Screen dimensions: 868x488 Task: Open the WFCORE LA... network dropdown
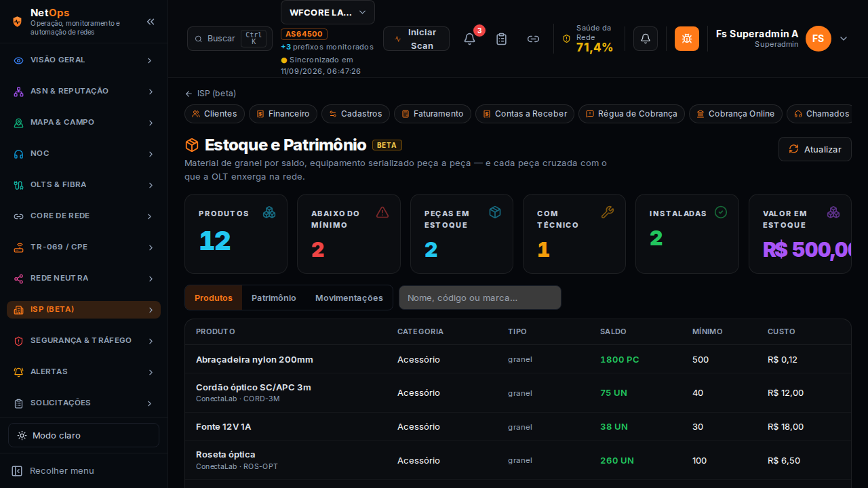coord(328,12)
